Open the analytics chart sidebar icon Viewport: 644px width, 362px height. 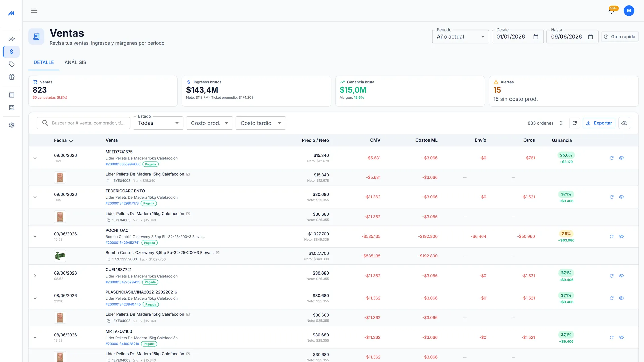click(x=12, y=39)
